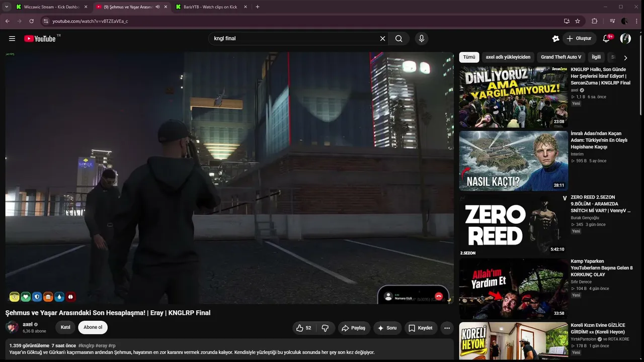Open the Chrome three-dot menu

point(636,21)
